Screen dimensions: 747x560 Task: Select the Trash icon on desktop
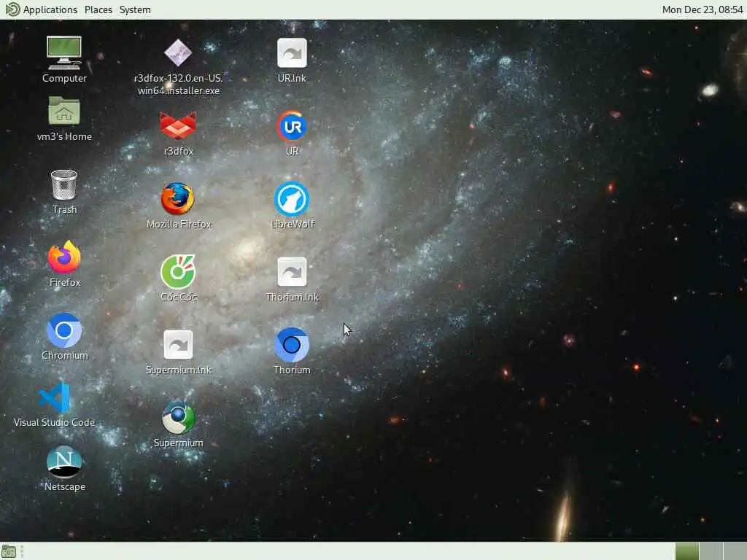click(x=64, y=184)
